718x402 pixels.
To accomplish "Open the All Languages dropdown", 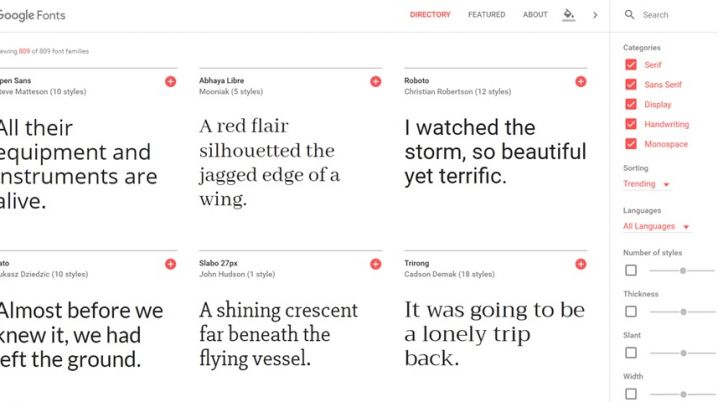I will click(656, 226).
